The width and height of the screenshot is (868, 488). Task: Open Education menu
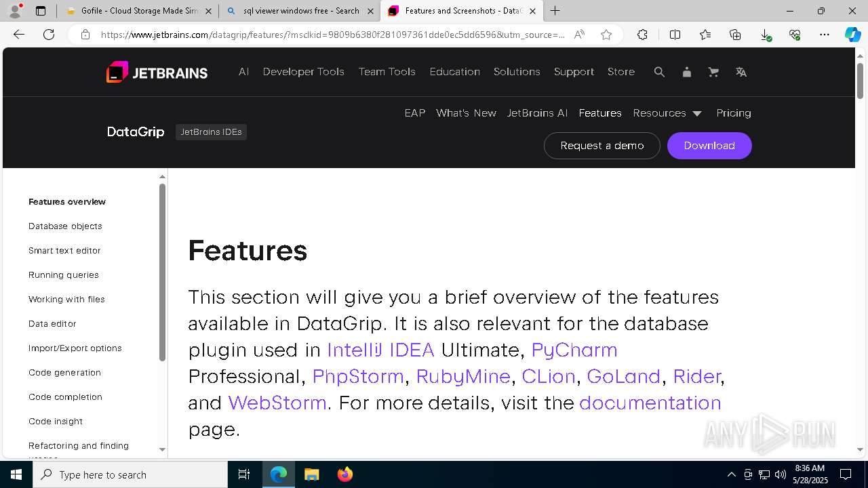point(454,72)
